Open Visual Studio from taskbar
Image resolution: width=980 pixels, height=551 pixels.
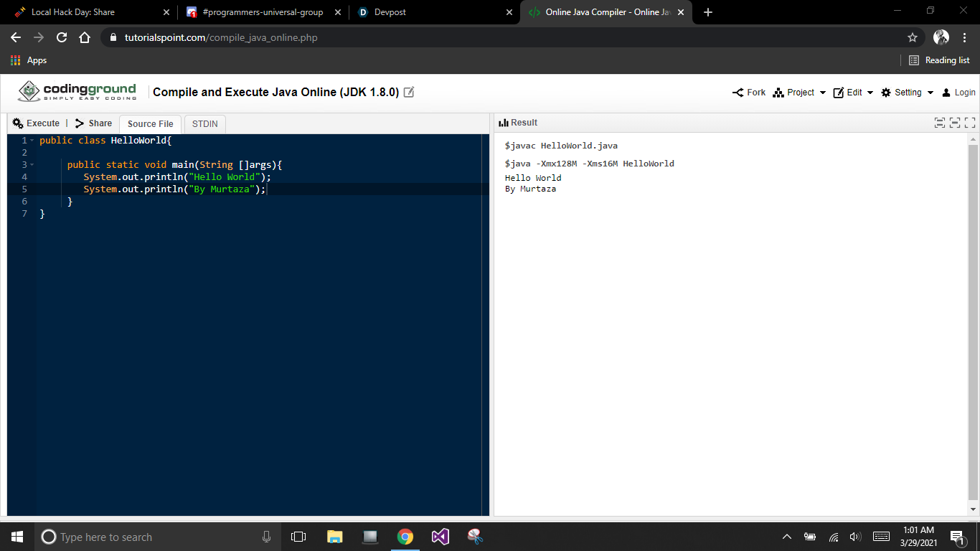tap(440, 537)
